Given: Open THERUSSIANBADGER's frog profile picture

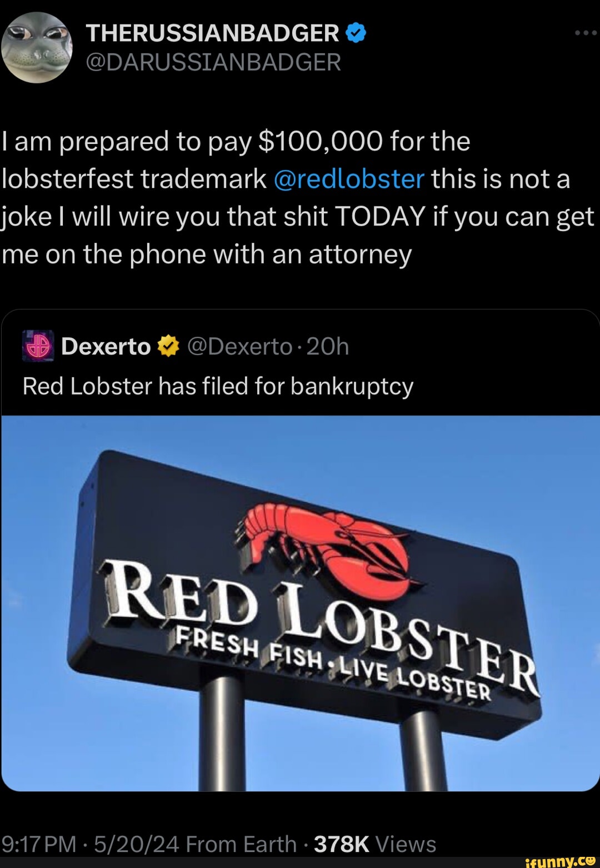Looking at the screenshot, I should click(37, 47).
